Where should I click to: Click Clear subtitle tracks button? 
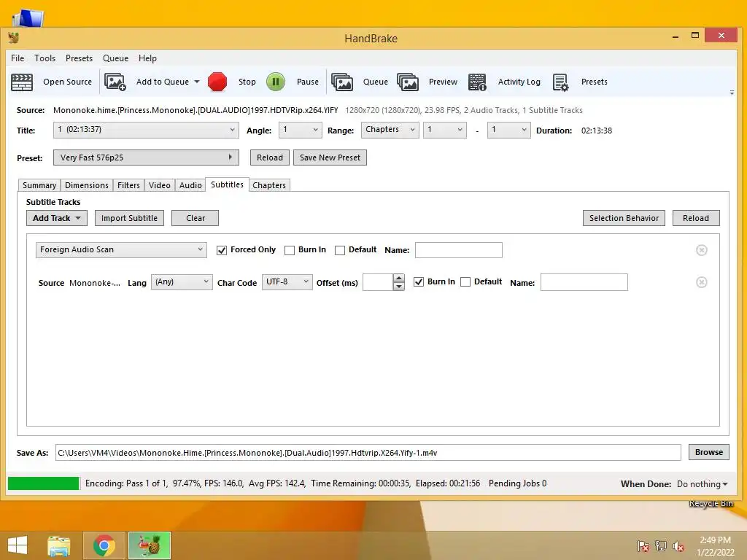(x=196, y=218)
